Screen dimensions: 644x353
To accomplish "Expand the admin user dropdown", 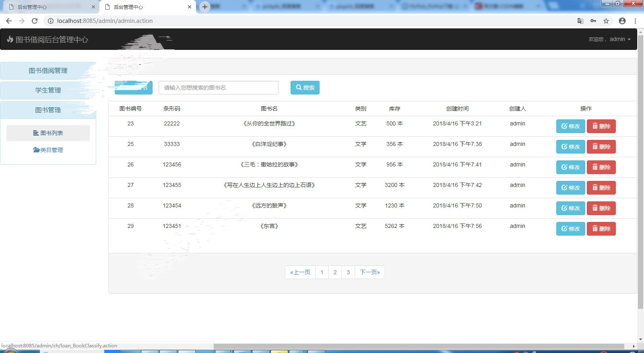I will 619,39.
